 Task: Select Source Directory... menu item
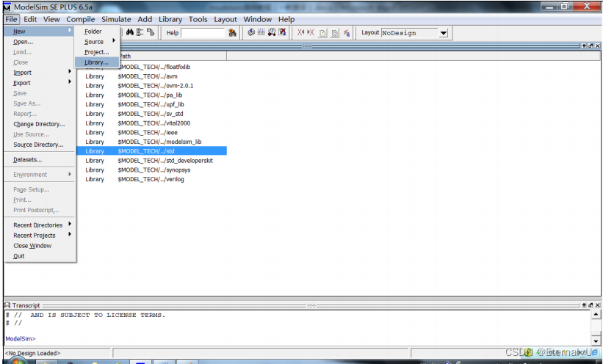[38, 145]
